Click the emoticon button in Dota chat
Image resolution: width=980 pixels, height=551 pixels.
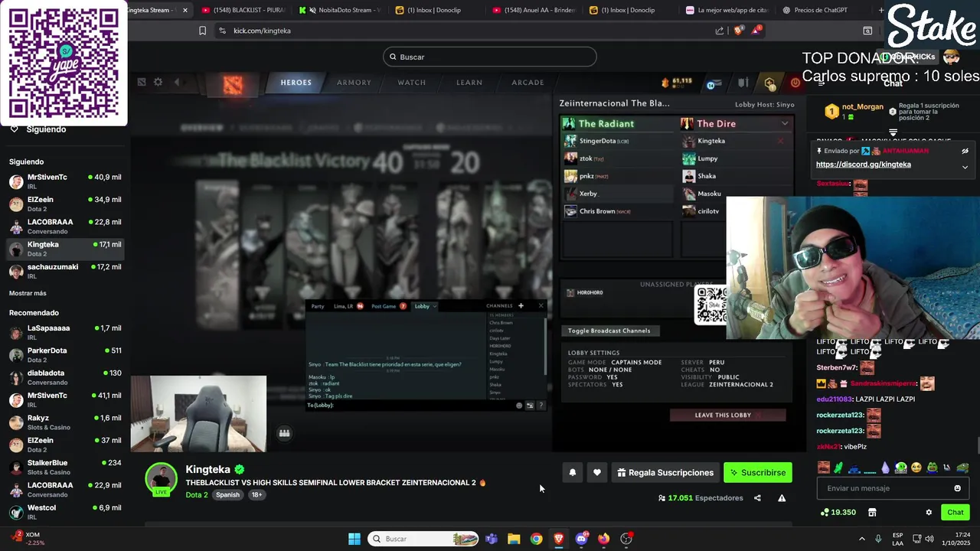(519, 406)
